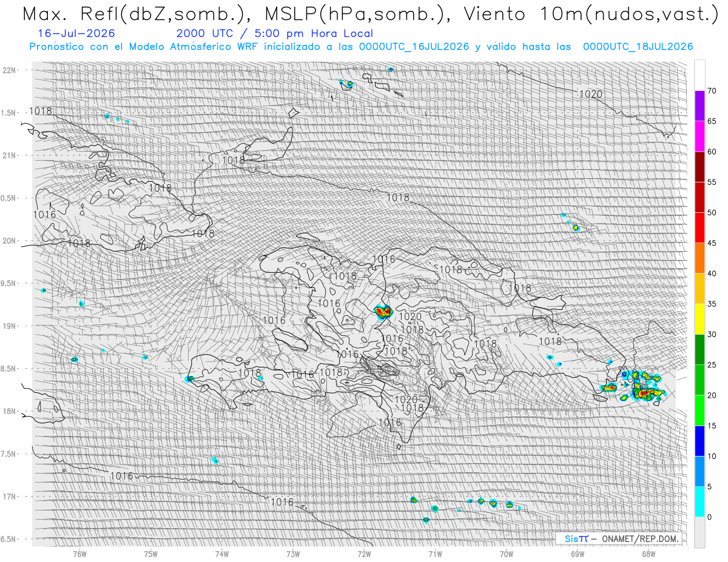Viewport: 728px width, 562px height.
Task: Pick the gold 35–40 dBZ legend swatch
Action: pyautogui.click(x=699, y=289)
